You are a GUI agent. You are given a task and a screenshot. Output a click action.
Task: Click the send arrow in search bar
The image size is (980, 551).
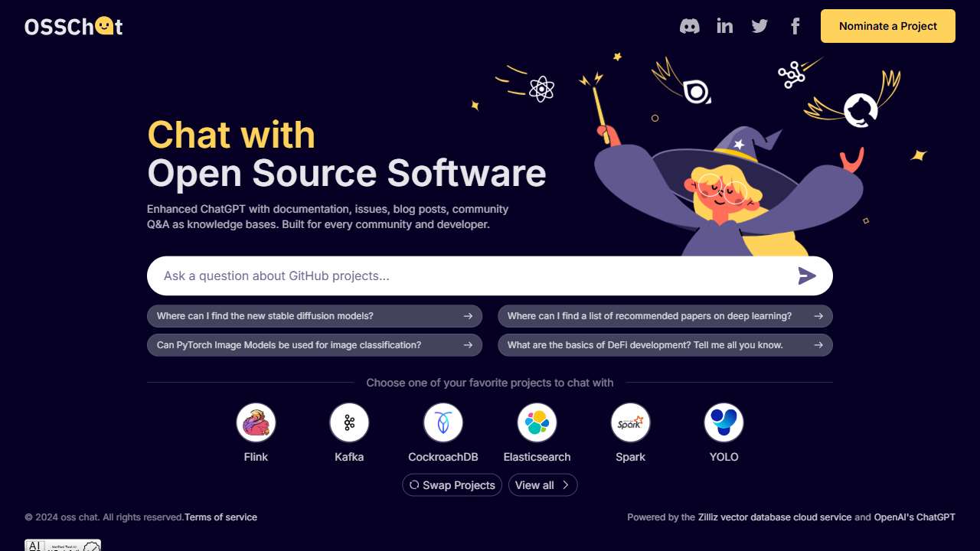807,275
